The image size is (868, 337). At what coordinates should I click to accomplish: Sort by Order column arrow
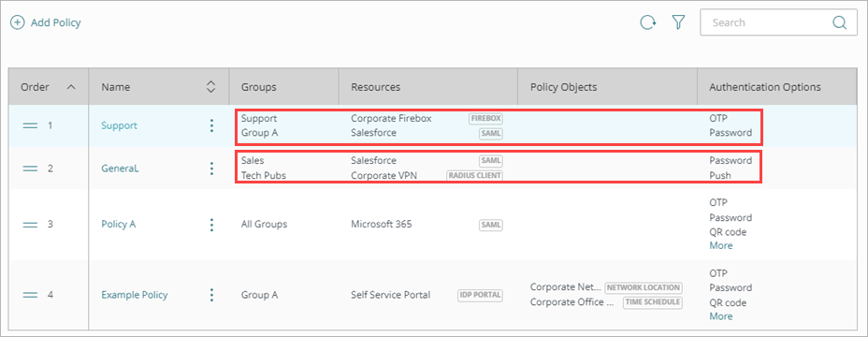(x=71, y=87)
